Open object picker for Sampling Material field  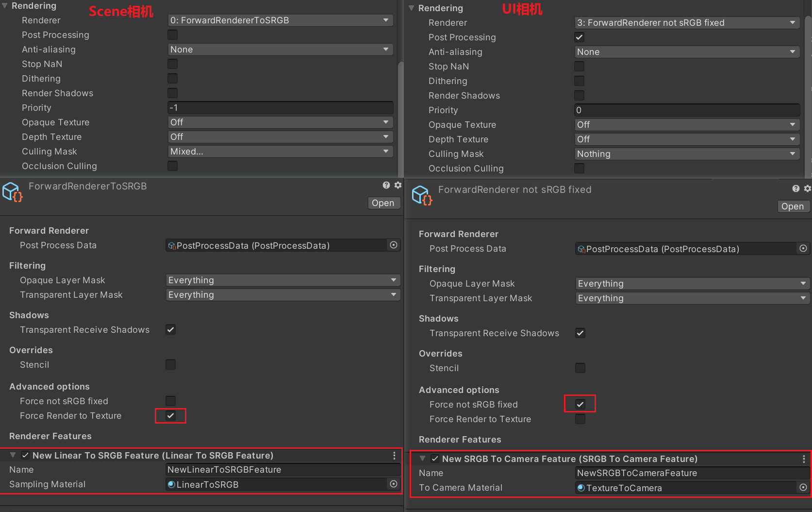tap(394, 484)
